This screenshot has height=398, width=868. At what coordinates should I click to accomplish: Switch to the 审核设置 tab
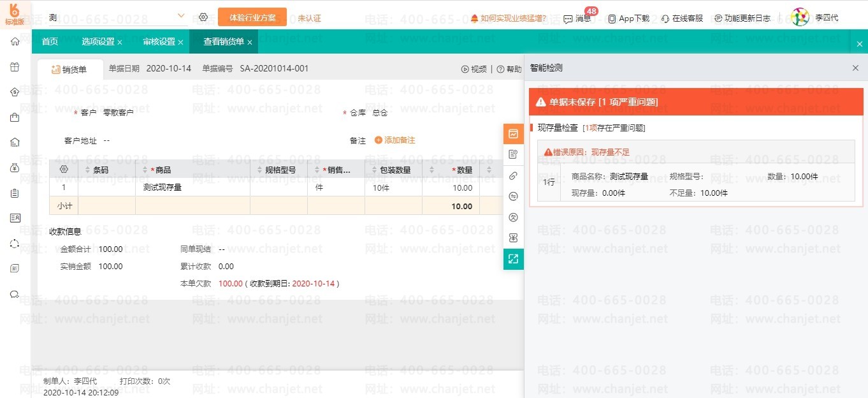coord(159,42)
